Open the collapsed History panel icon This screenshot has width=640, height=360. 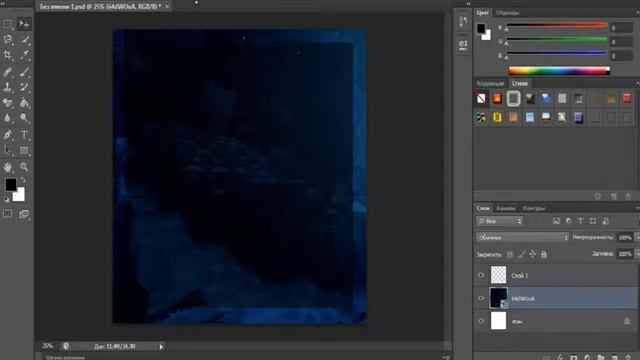click(463, 22)
